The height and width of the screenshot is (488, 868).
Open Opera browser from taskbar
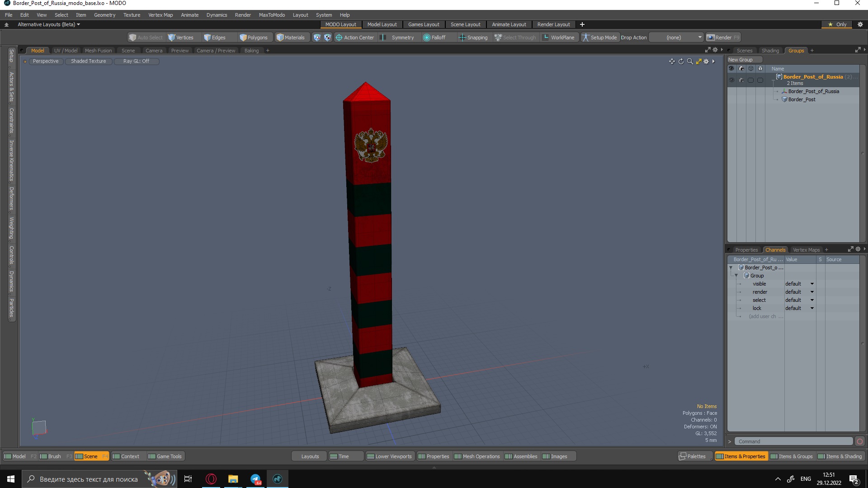211,479
